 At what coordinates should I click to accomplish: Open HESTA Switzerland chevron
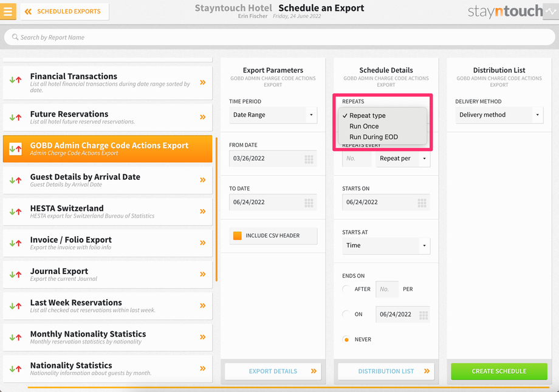(x=202, y=211)
